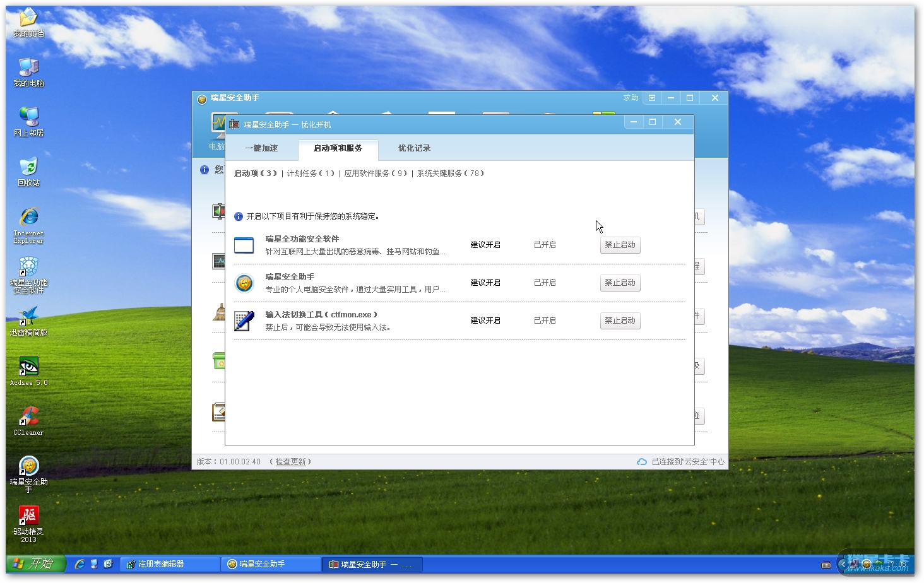Select the 启动项 (3) sub-tab
The width and height of the screenshot is (924, 583).
tap(256, 174)
